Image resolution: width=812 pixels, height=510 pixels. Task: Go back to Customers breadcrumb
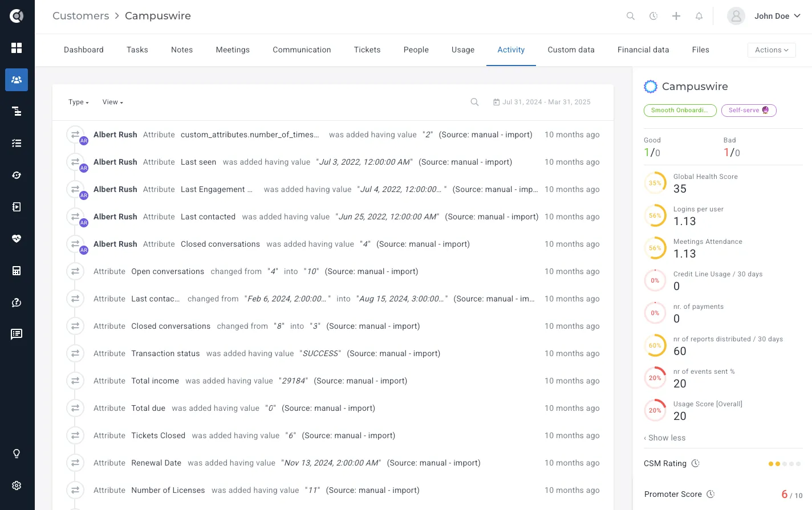(x=81, y=16)
